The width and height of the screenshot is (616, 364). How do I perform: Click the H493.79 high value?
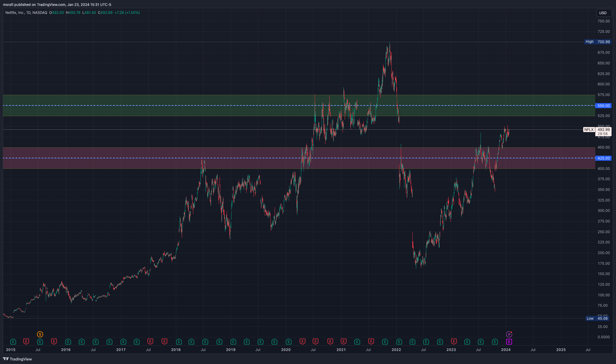[x=73, y=13]
